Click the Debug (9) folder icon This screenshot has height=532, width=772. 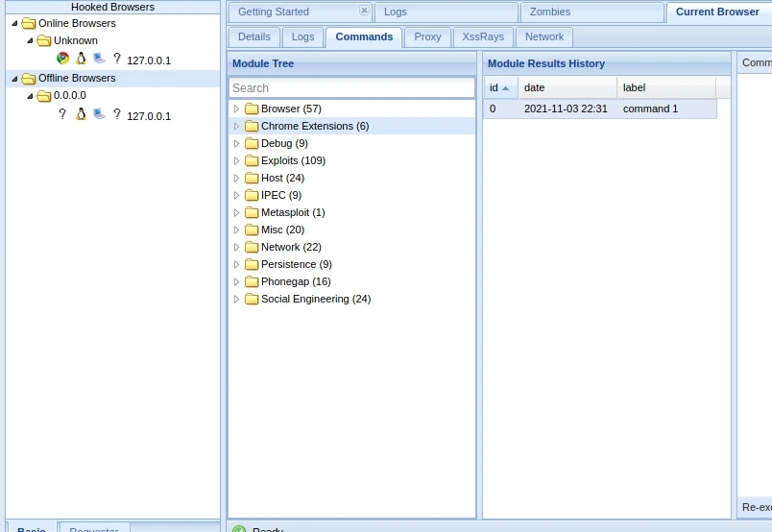252,143
